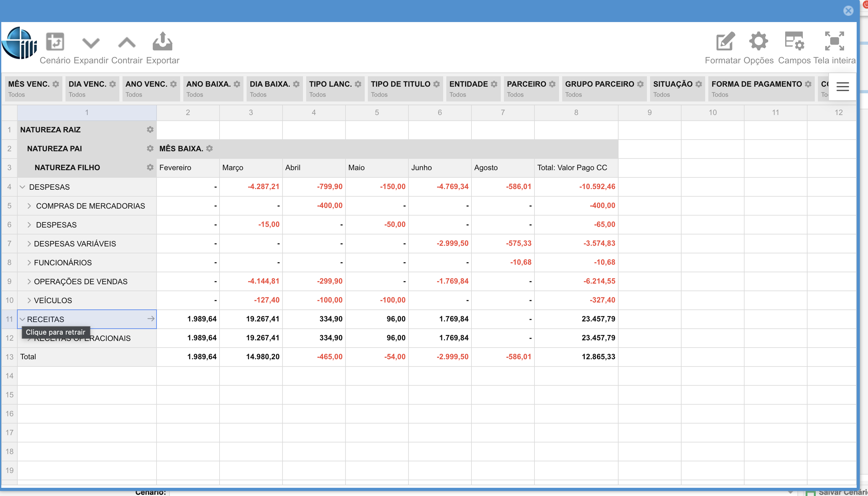Open the hamburger menu at right
The height and width of the screenshot is (496, 868).
(x=842, y=87)
